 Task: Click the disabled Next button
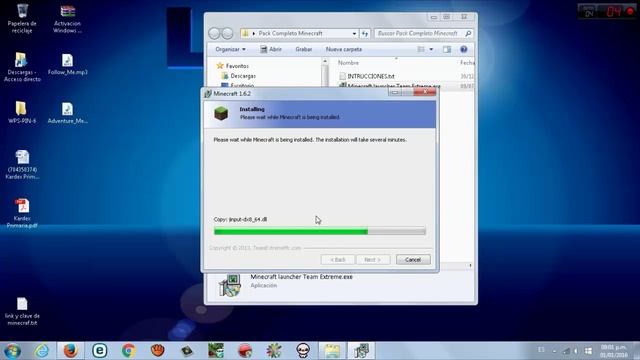pos(373,260)
